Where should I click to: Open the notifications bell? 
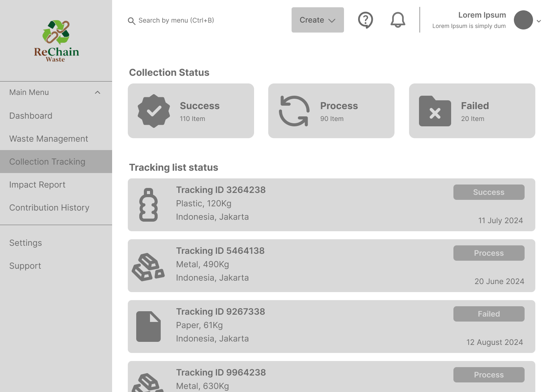point(398,20)
